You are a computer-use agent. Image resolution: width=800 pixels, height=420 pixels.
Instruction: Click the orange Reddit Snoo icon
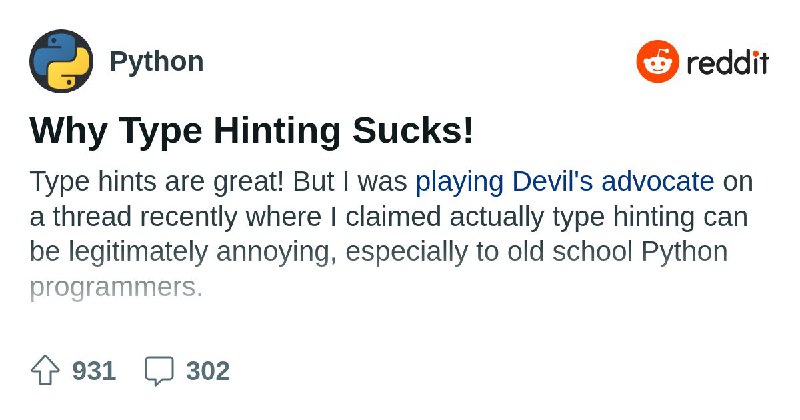(x=658, y=61)
